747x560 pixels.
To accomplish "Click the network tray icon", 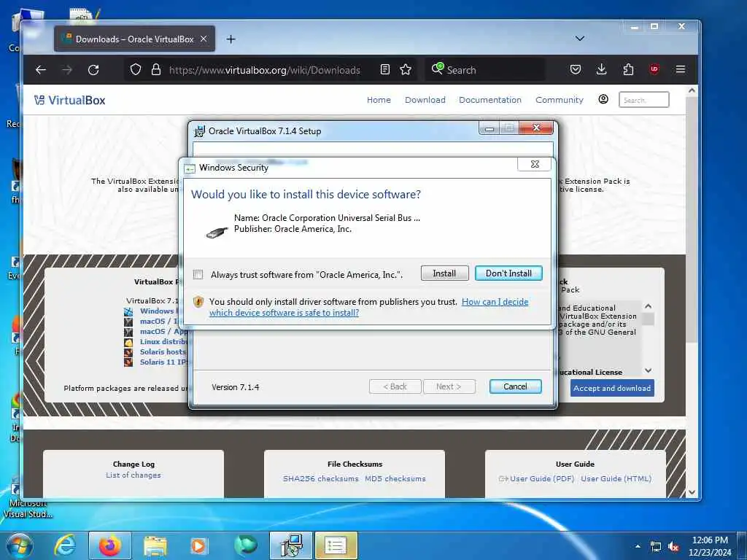I will tap(656, 547).
